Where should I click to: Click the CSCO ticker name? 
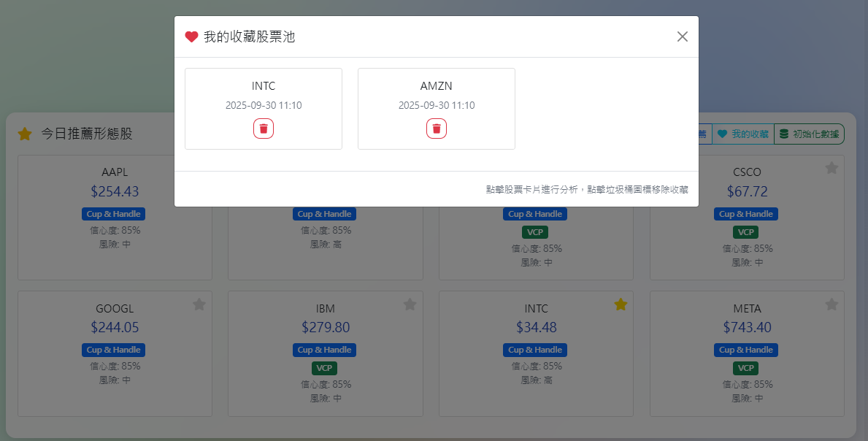[x=747, y=172]
